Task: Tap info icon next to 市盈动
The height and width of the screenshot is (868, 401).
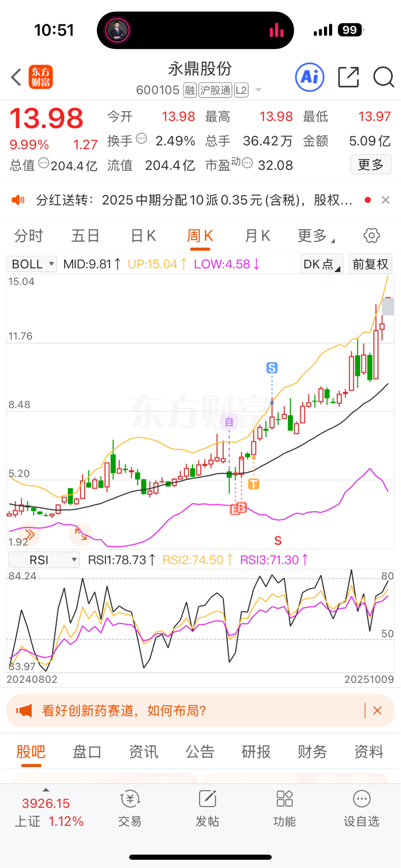Action: (x=248, y=163)
